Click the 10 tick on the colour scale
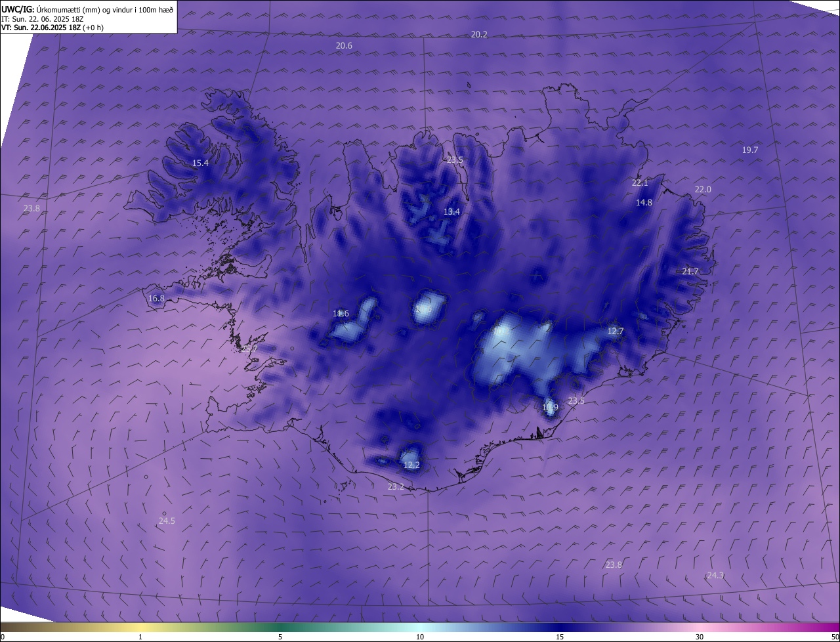The height and width of the screenshot is (642, 840). point(420,637)
